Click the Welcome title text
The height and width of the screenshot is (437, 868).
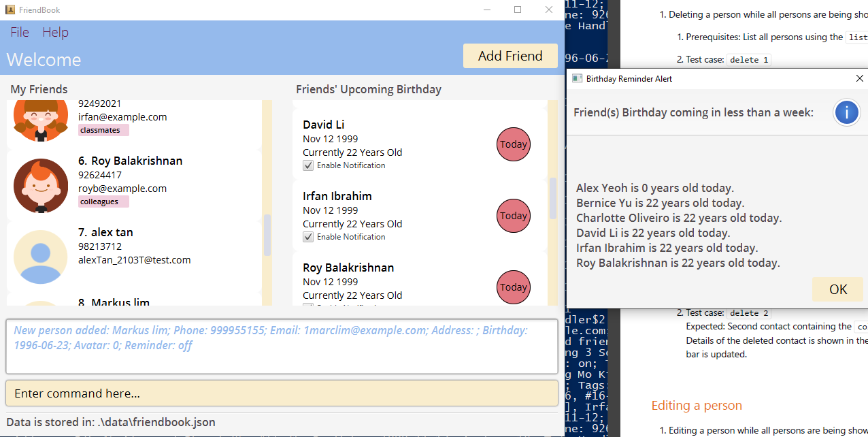tap(44, 60)
